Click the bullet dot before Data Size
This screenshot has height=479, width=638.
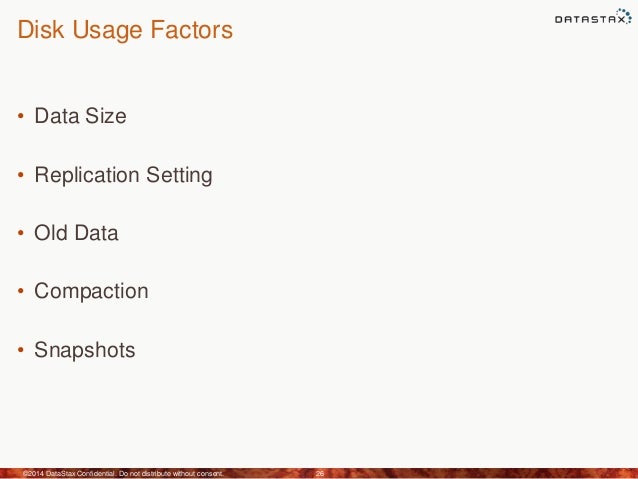(21, 116)
